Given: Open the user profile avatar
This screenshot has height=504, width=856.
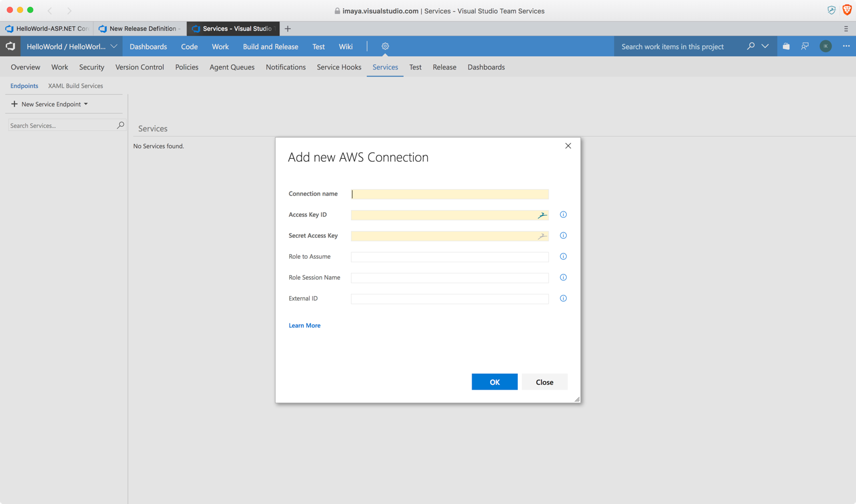Looking at the screenshot, I should pos(826,46).
